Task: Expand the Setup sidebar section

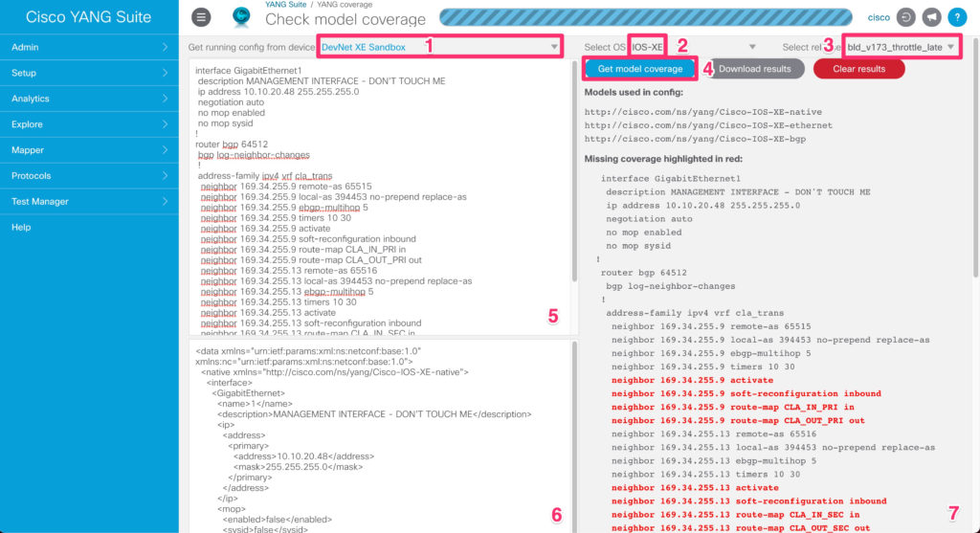Action: [88, 73]
